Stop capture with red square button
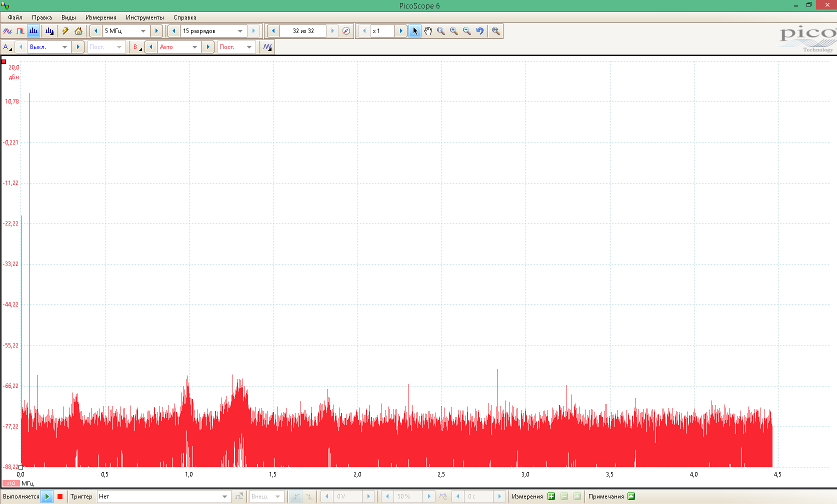 pos(60,496)
